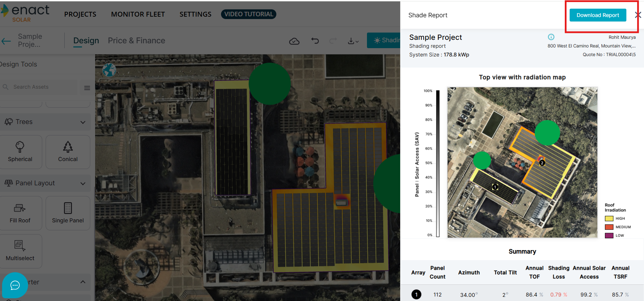Click the cloud save status icon
The width and height of the screenshot is (644, 301).
[x=294, y=41]
